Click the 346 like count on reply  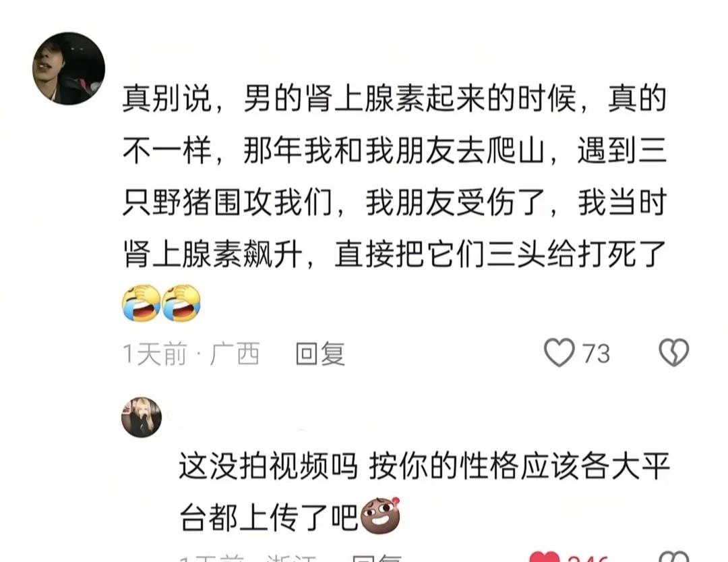click(x=588, y=558)
